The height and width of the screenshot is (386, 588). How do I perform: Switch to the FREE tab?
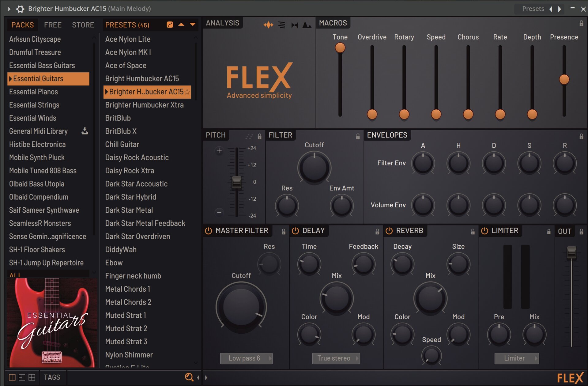point(53,25)
